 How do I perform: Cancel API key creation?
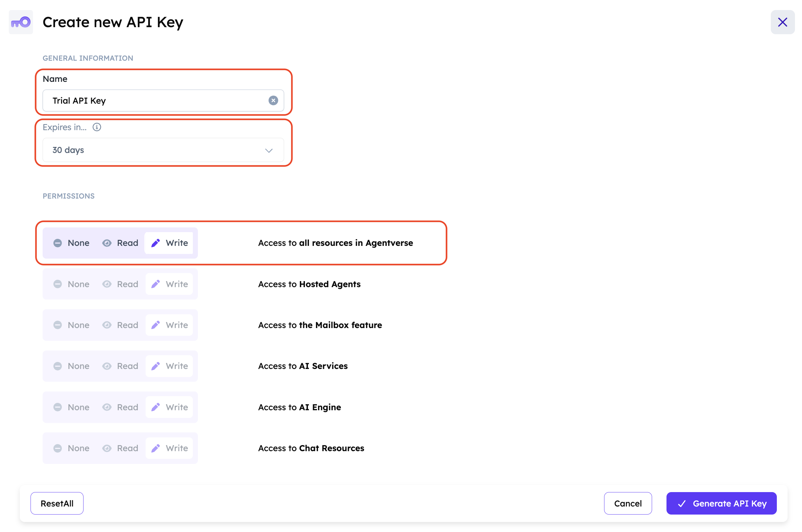tap(628, 503)
